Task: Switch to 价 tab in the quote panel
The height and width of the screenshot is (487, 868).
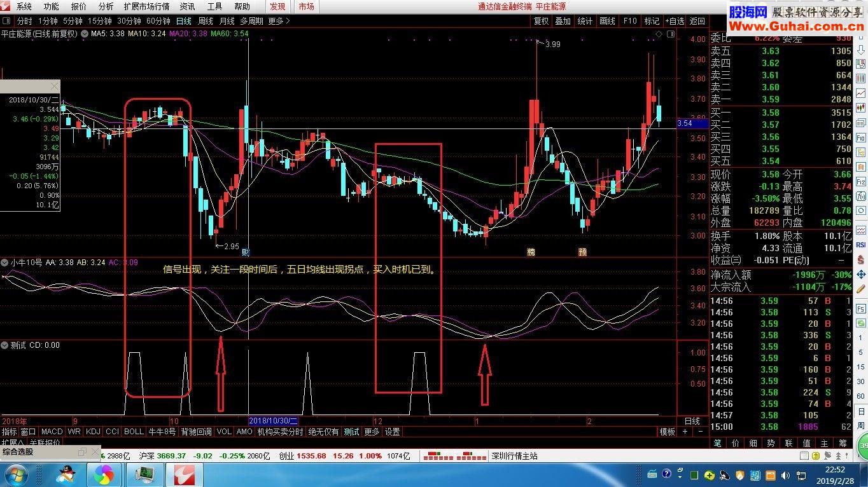Action: point(736,443)
